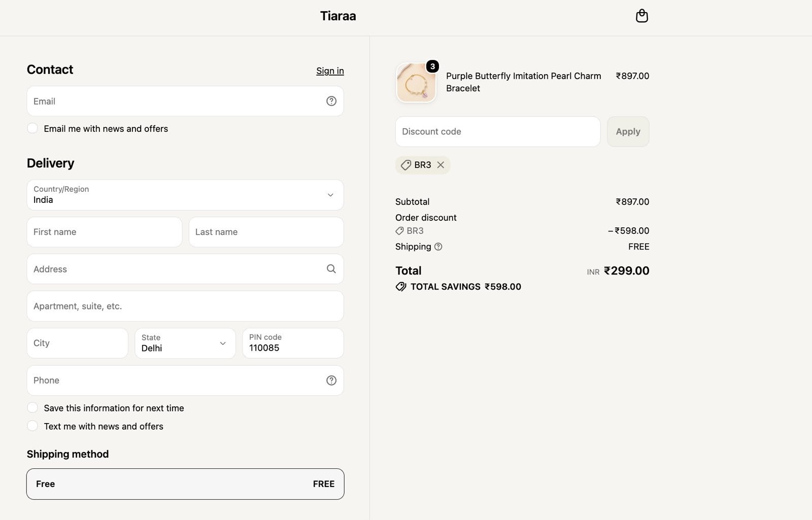Viewport: 812px width, 520px height.
Task: Click the Total Savings tag icon
Action: pyautogui.click(x=401, y=287)
